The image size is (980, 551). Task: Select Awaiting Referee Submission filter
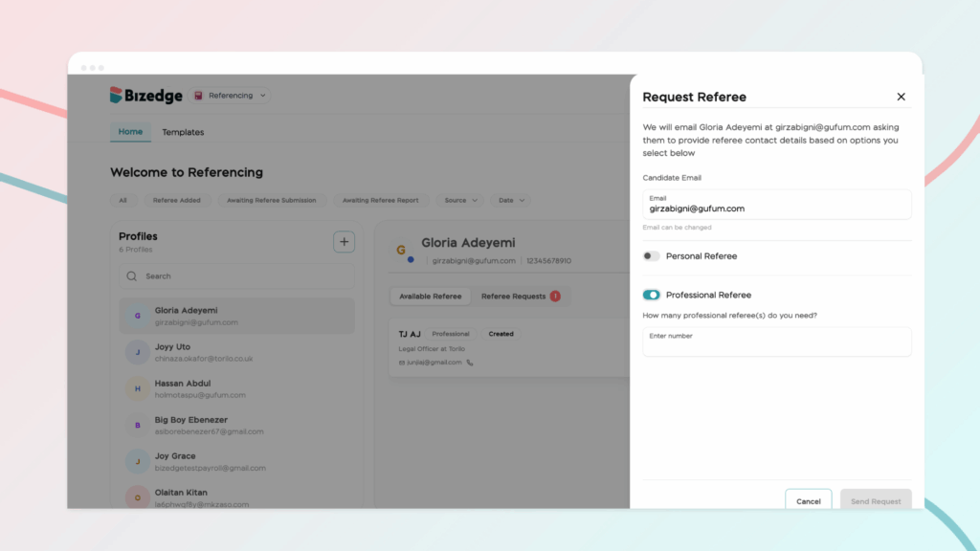[271, 201]
